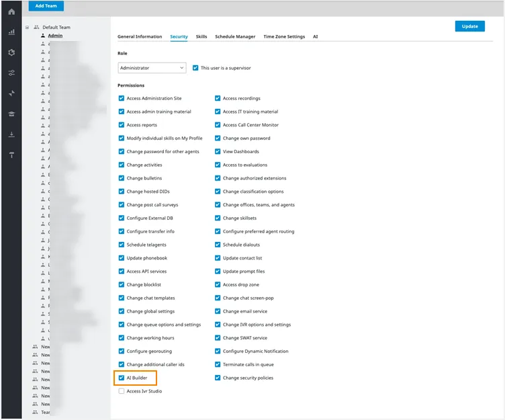Toggle Change skillsets checkbox
Viewport: 505px width, 420px height.
pos(218,218)
